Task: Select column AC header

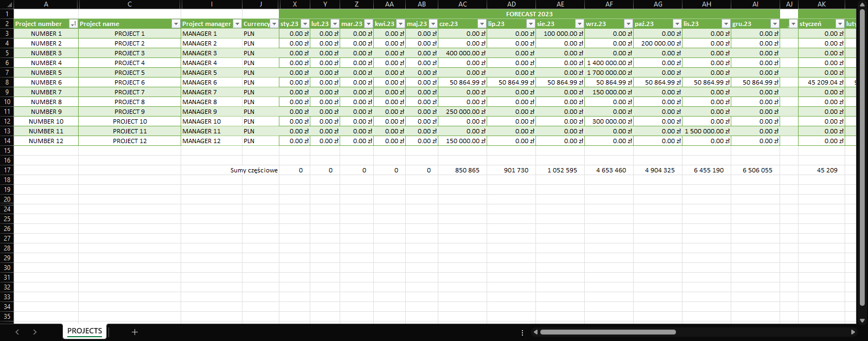Action: 462,4
